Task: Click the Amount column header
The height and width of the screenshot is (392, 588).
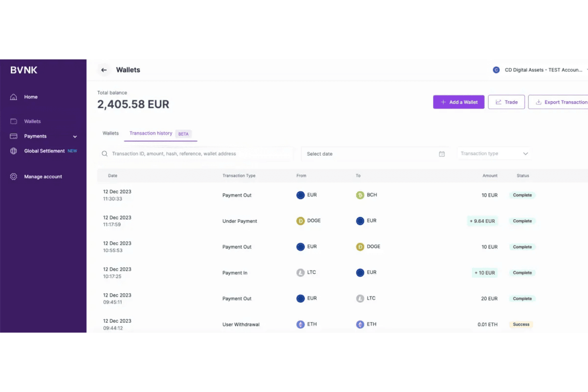Action: pos(490,176)
